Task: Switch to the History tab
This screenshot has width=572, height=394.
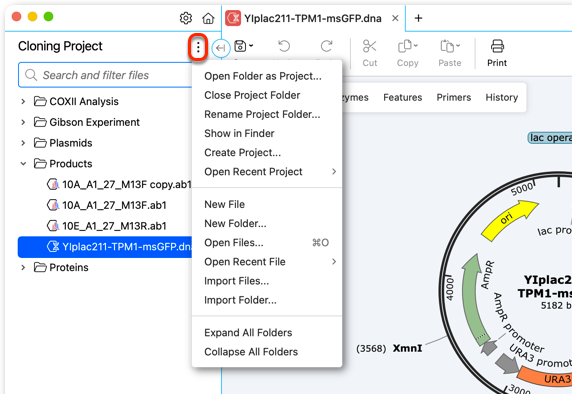Action: (x=502, y=97)
